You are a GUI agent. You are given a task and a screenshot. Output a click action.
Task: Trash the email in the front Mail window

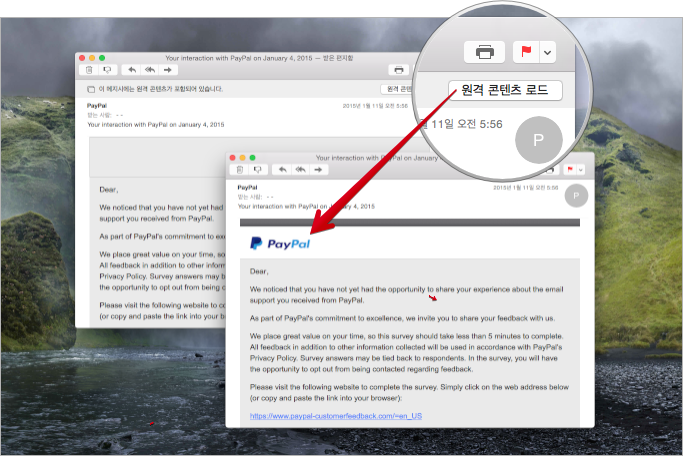tap(240, 169)
